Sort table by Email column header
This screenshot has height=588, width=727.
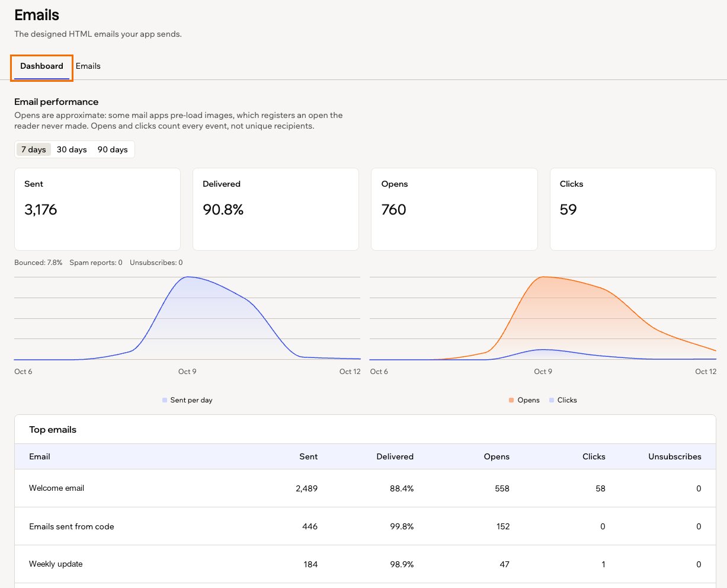click(x=40, y=456)
